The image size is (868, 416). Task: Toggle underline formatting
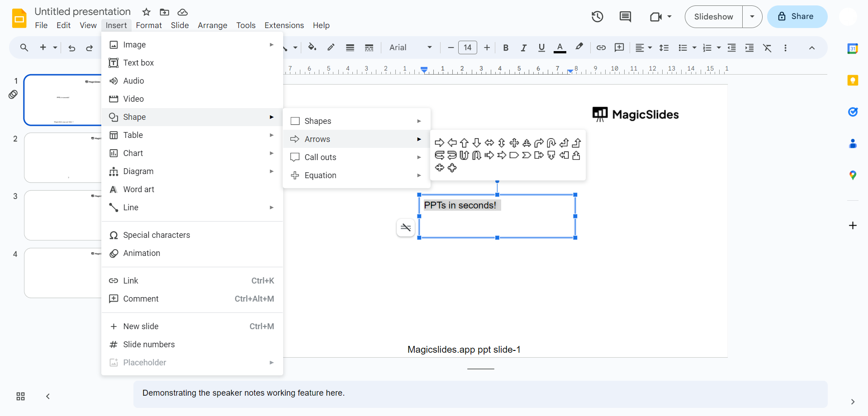tap(541, 47)
